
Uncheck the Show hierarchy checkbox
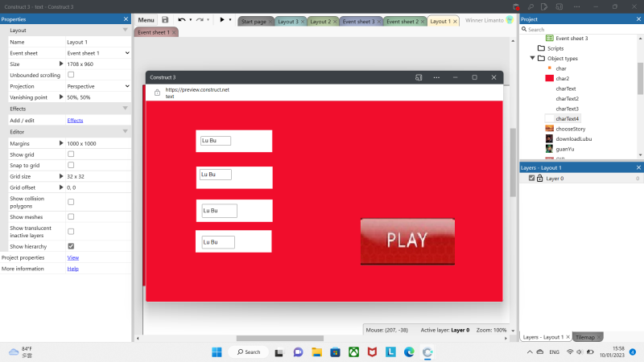point(71,246)
